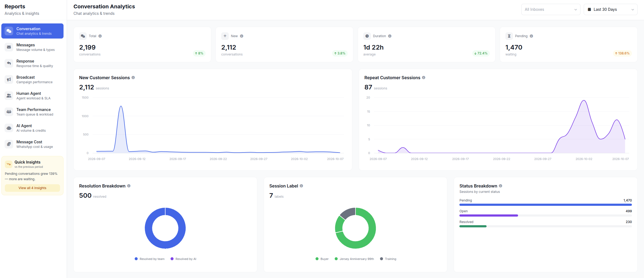Click the AI Agent robot icon
Viewport: 644px width, 278px height.
point(9,128)
